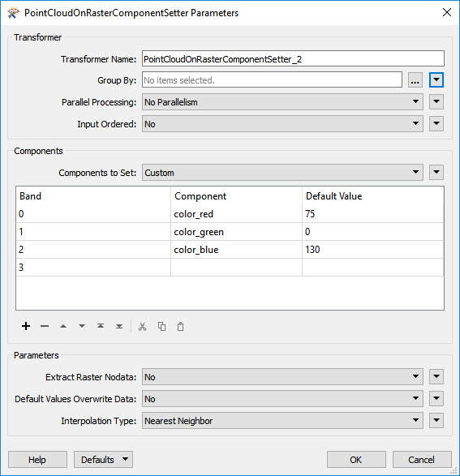Select Band 1 cell in table
The image size is (460, 476).
93,232
